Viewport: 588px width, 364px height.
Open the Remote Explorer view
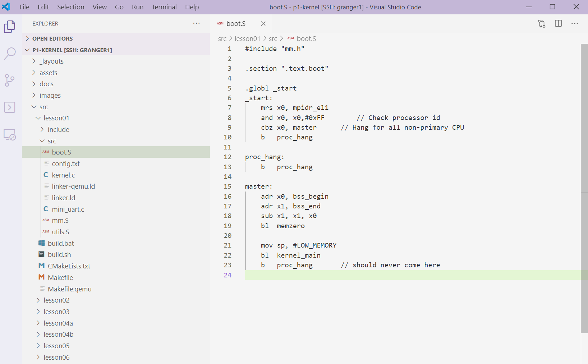point(10,134)
